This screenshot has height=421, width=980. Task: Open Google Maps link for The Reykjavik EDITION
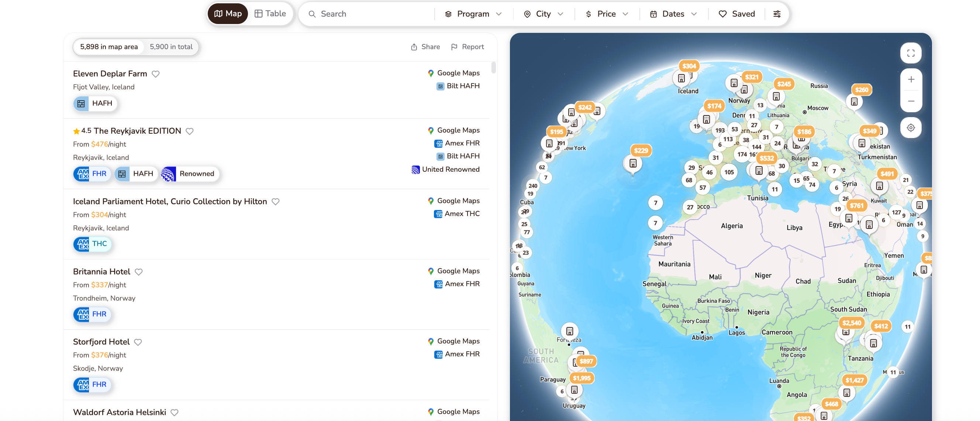453,130
